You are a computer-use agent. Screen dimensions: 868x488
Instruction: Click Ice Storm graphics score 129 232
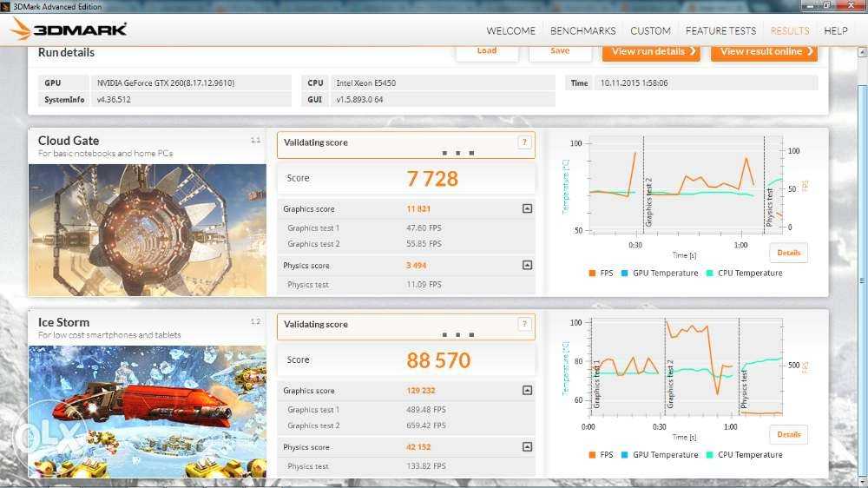click(x=421, y=391)
